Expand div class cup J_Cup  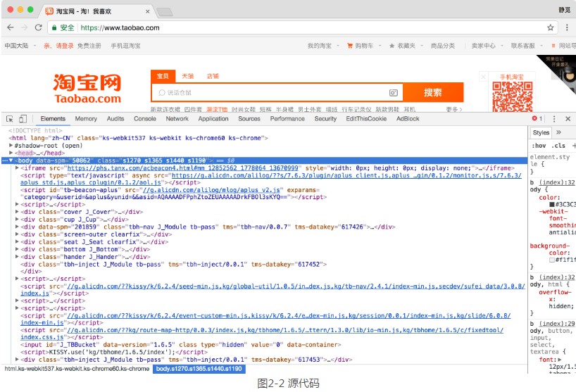[x=17, y=220]
